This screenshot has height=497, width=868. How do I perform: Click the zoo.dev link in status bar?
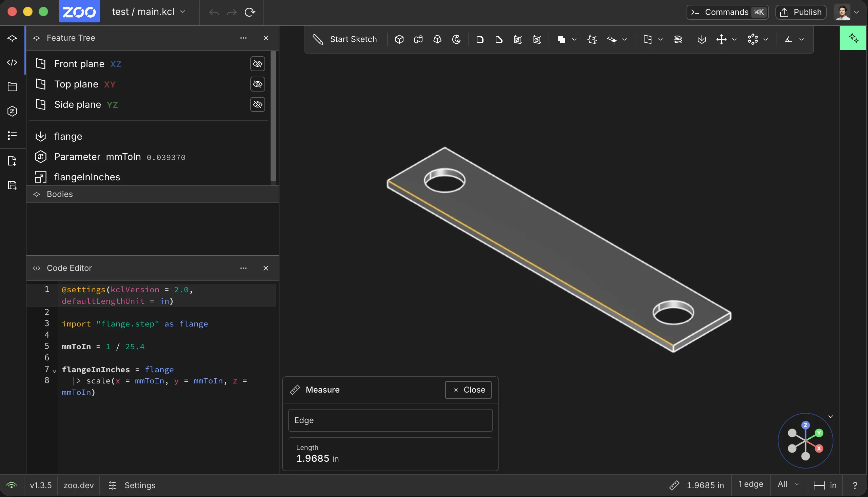point(79,485)
